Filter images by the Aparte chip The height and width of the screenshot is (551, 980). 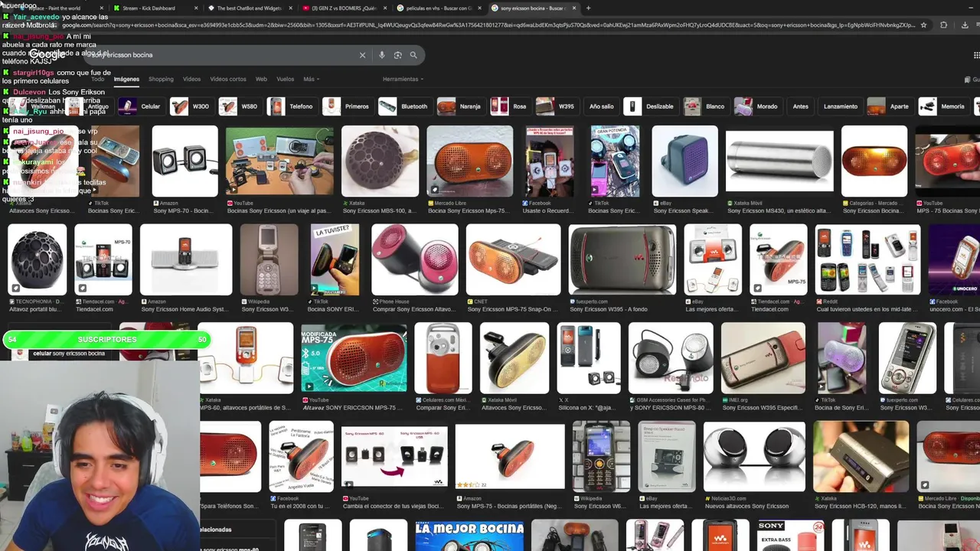tap(889, 106)
